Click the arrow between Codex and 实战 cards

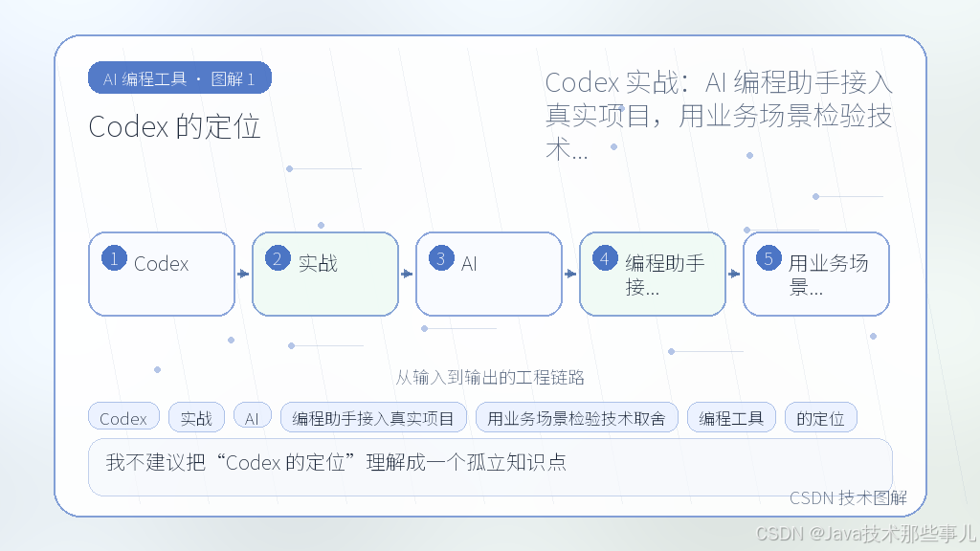pos(243,274)
